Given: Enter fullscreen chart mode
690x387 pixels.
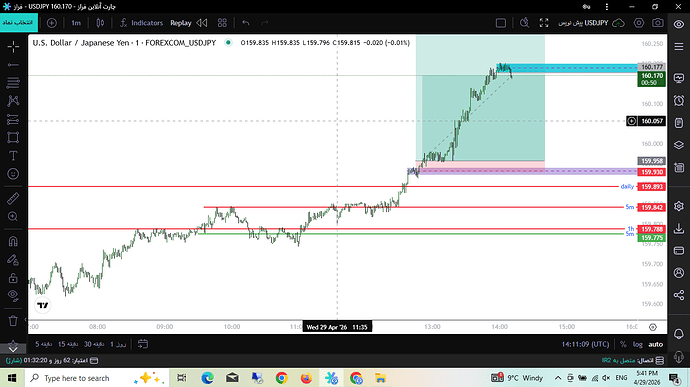Looking at the screenshot, I should point(544,23).
